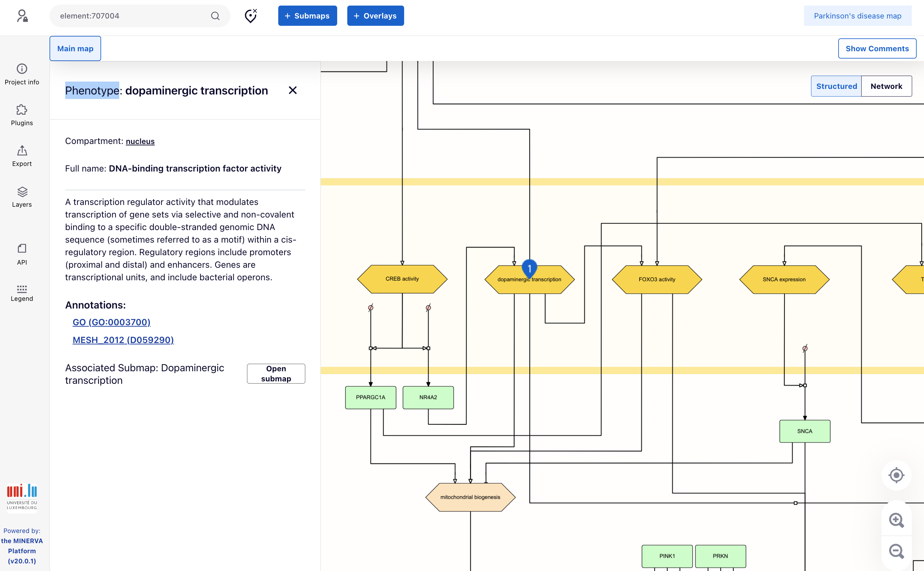Expand the Overlays menu
924x571 pixels.
376,16
